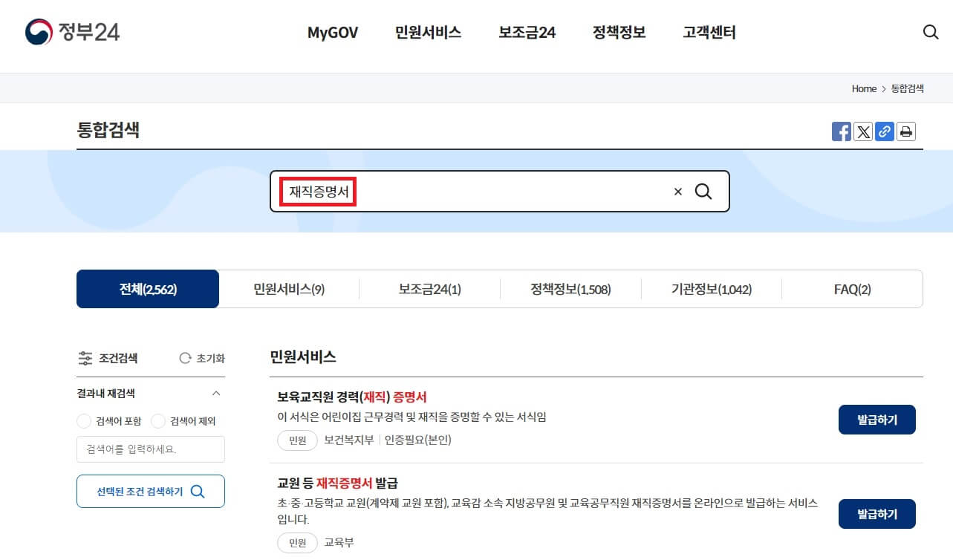Click the 검색어를 입력하세요 input field
This screenshot has width=953, height=560.
tap(150, 449)
